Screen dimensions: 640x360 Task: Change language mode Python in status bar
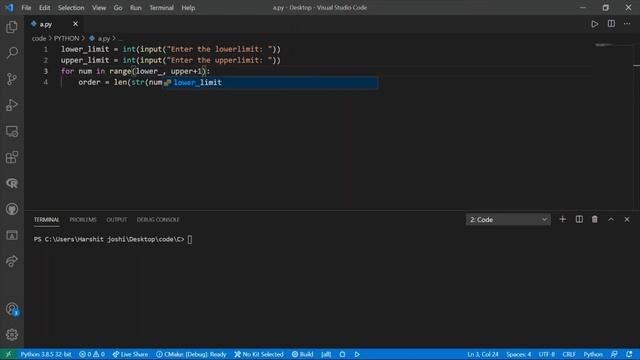pyautogui.click(x=593, y=354)
